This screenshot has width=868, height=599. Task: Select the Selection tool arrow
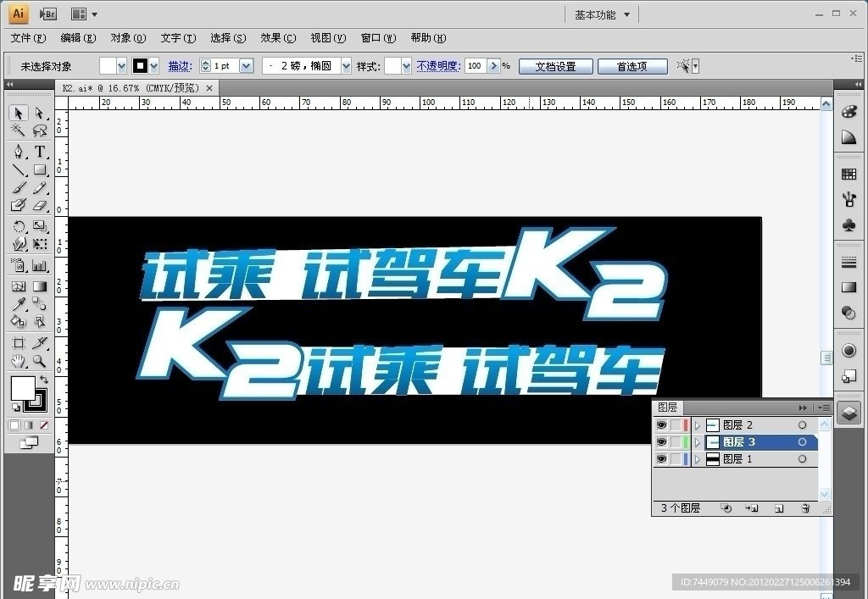click(x=19, y=113)
